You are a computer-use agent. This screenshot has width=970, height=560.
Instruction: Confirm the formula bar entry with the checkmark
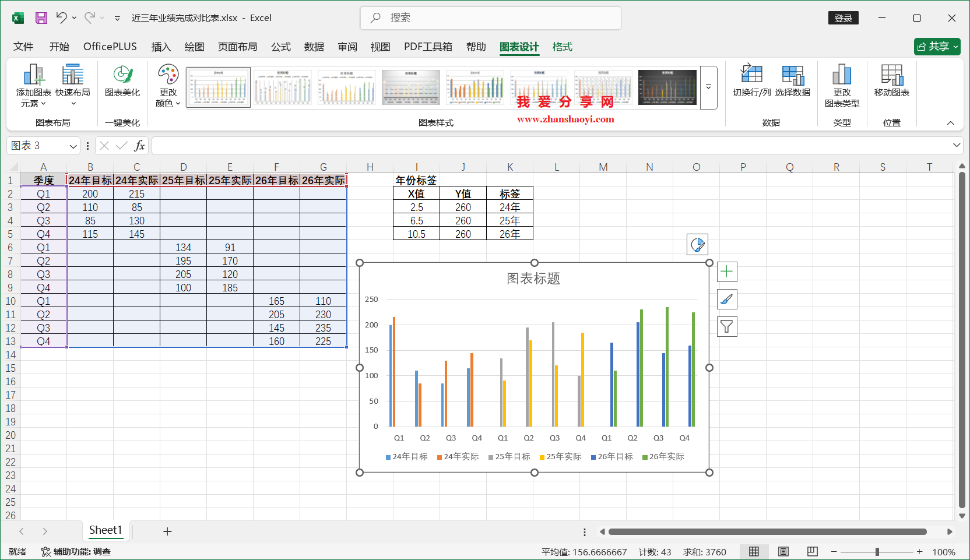(122, 146)
